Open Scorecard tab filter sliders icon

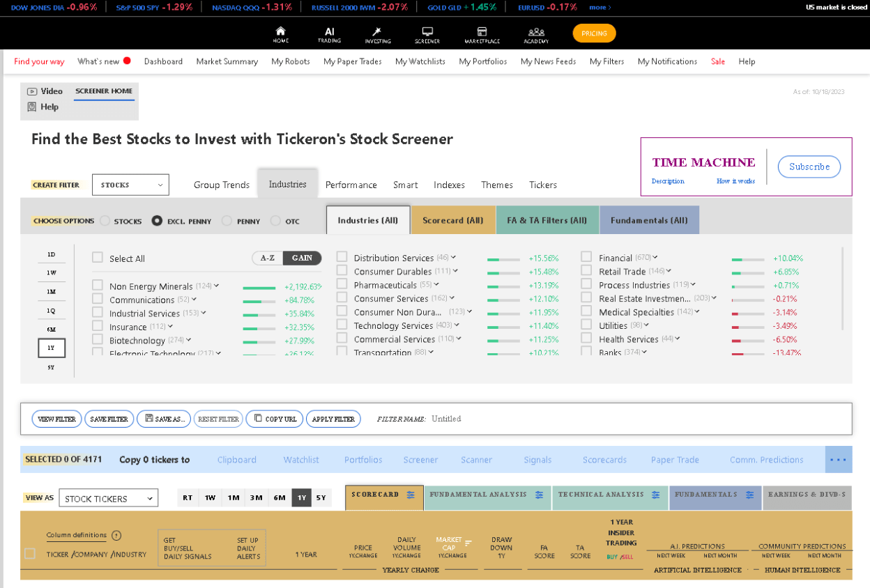click(411, 495)
